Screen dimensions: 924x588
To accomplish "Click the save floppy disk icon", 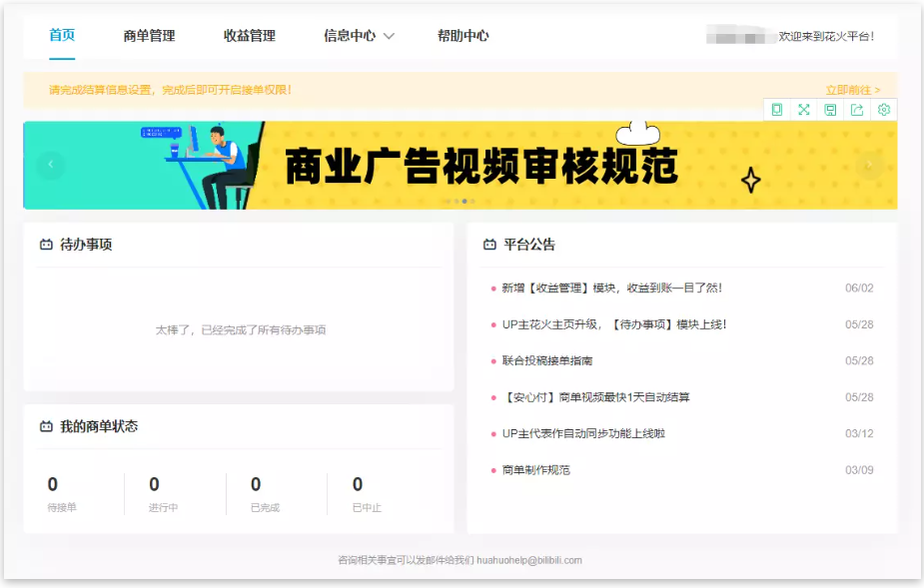I will pos(830,110).
